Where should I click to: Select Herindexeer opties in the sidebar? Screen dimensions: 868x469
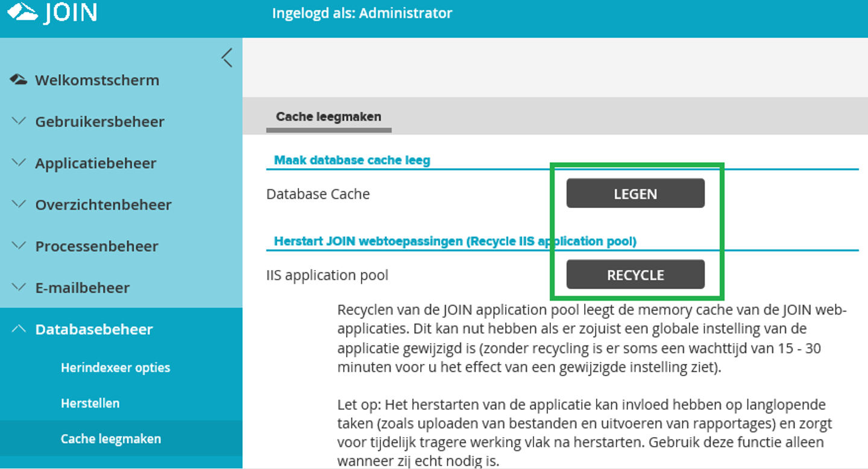pyautogui.click(x=115, y=367)
